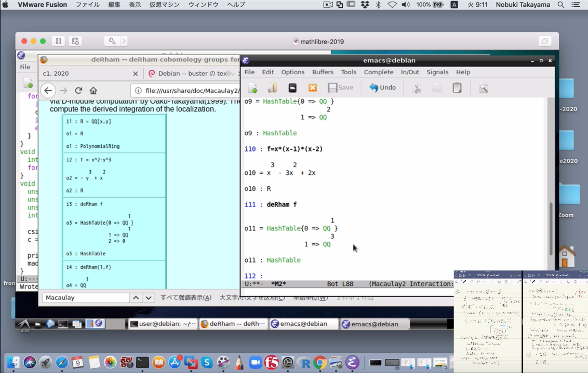Click the new file icon in emacs toolbar
This screenshot has width=588, height=373.
click(x=253, y=88)
